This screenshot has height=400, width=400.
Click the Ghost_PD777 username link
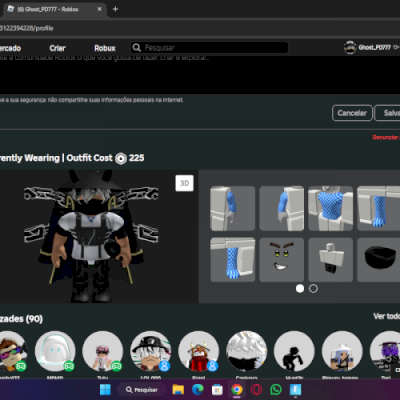374,48
